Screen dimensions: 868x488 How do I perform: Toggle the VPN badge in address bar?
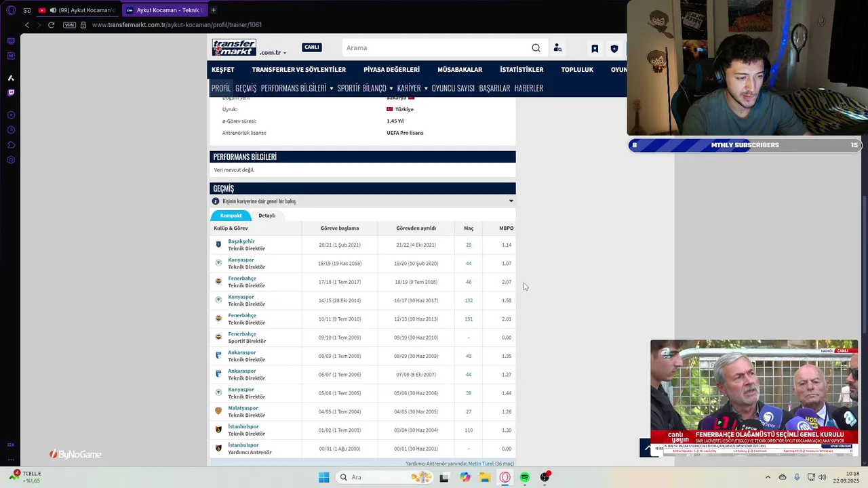(69, 25)
